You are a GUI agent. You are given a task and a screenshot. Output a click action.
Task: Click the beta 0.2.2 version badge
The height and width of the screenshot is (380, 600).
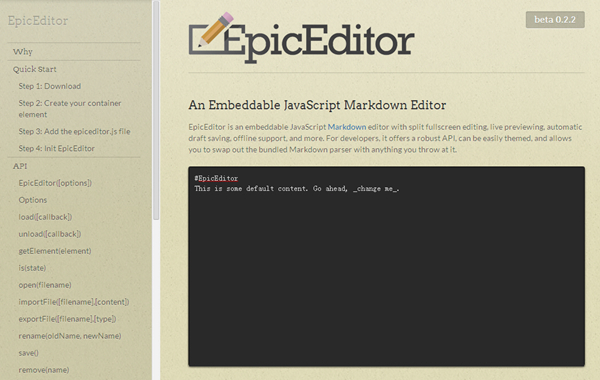(555, 20)
